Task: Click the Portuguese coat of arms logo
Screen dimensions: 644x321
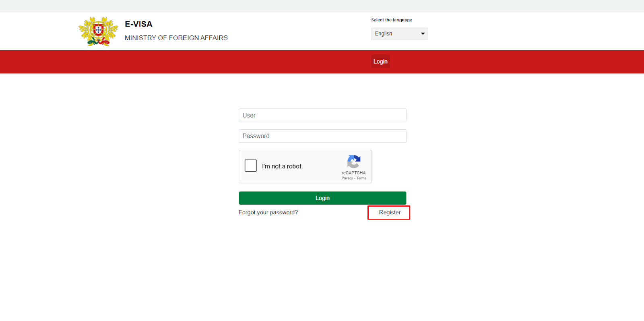Action: 98,31
